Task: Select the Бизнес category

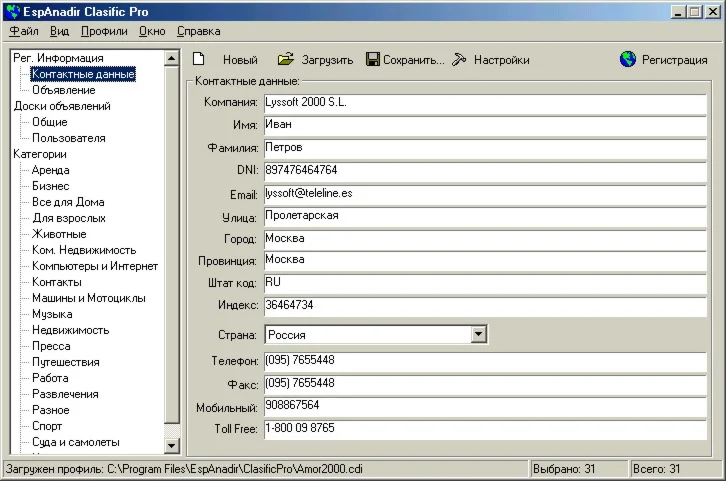Action: point(50,186)
